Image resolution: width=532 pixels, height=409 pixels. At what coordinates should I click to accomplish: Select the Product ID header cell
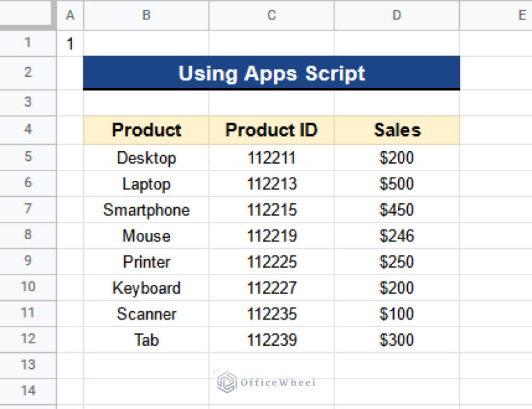pos(271,130)
